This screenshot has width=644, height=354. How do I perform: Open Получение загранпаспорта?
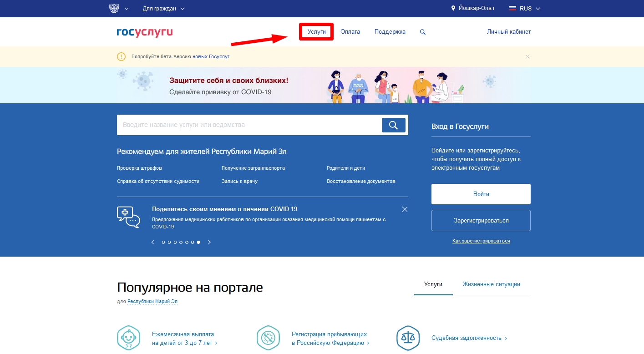(x=253, y=168)
